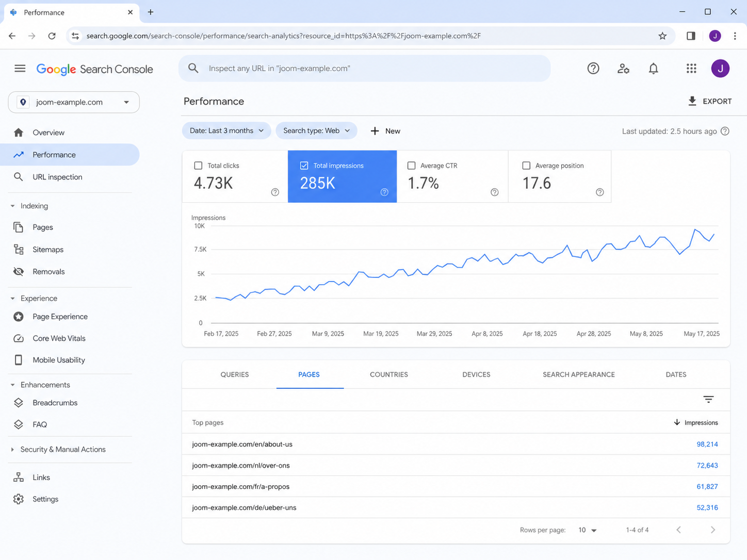
Task: Reload the page in browser
Action: [x=52, y=36]
